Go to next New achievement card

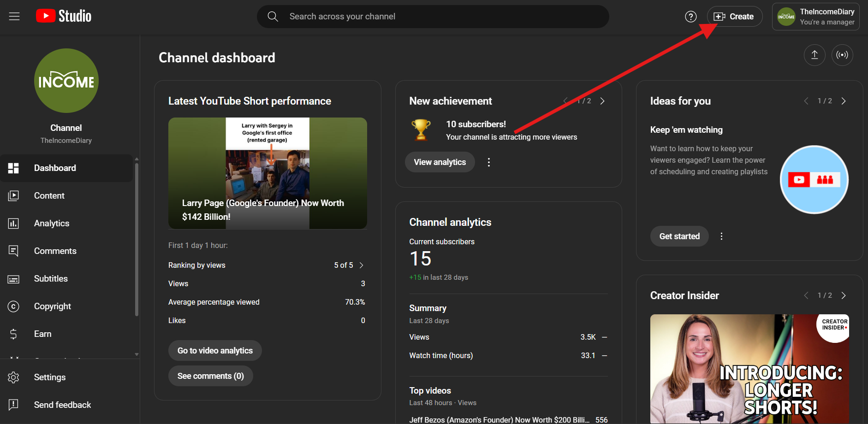point(602,101)
